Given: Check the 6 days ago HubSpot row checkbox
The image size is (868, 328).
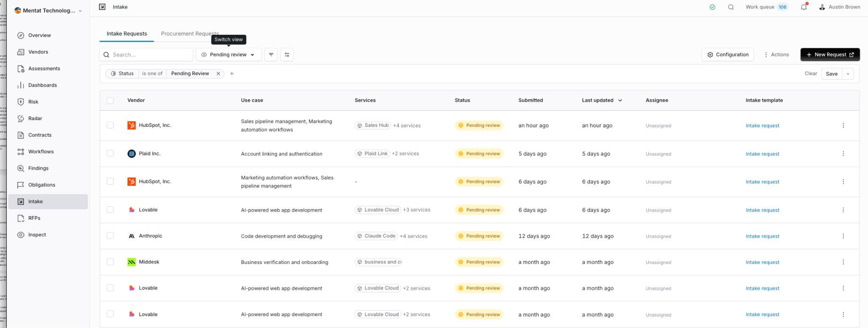Looking at the screenshot, I should pos(110,181).
